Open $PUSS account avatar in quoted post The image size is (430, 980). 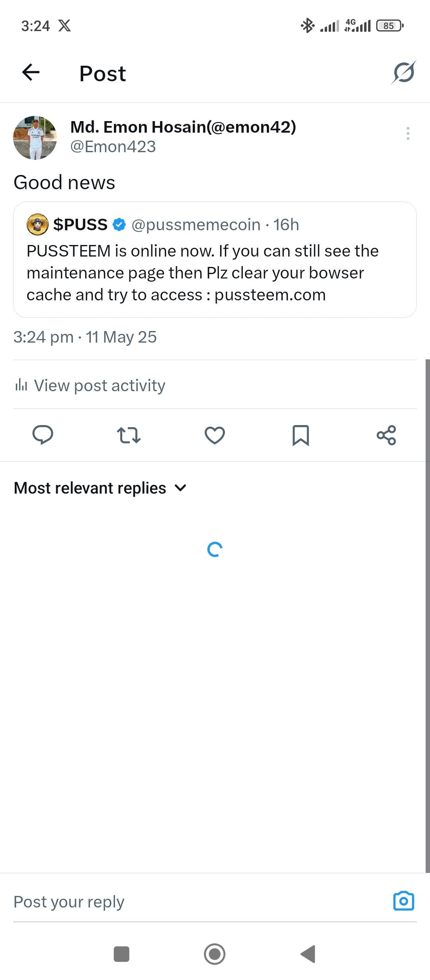click(37, 225)
